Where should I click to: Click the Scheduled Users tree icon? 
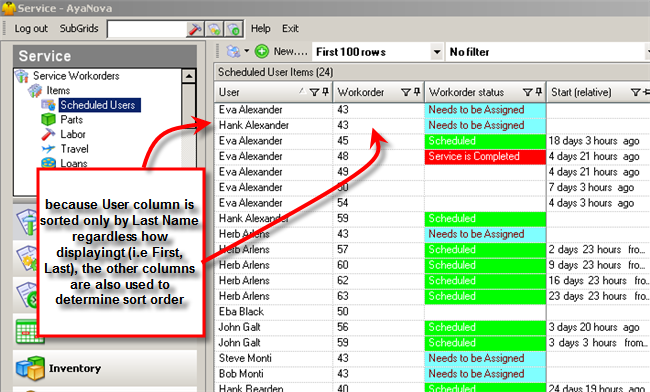point(49,105)
